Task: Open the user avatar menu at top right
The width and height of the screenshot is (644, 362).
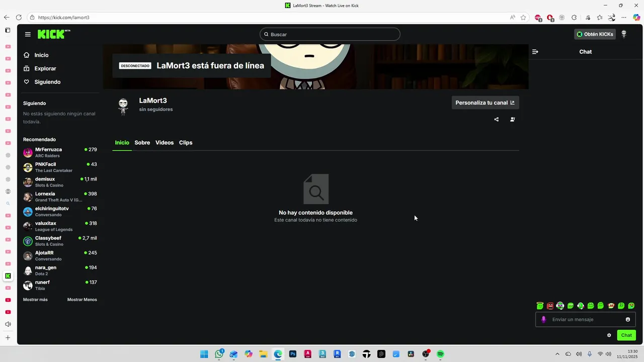Action: pos(624,34)
